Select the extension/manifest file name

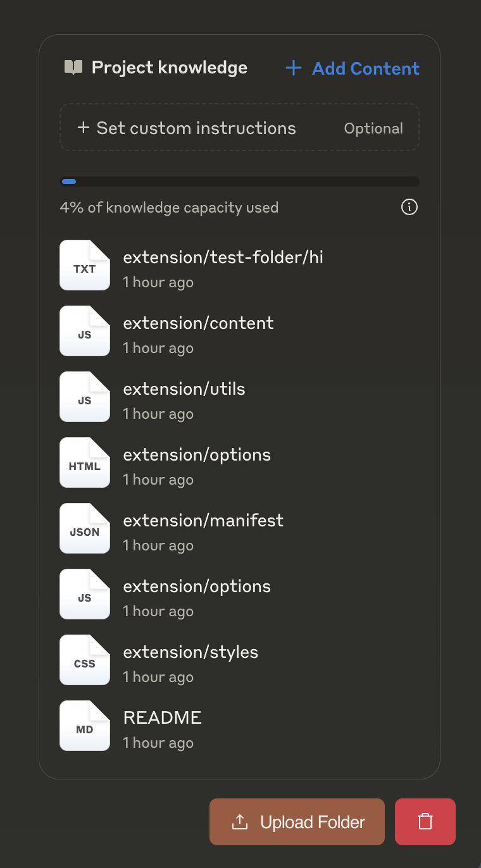click(203, 521)
